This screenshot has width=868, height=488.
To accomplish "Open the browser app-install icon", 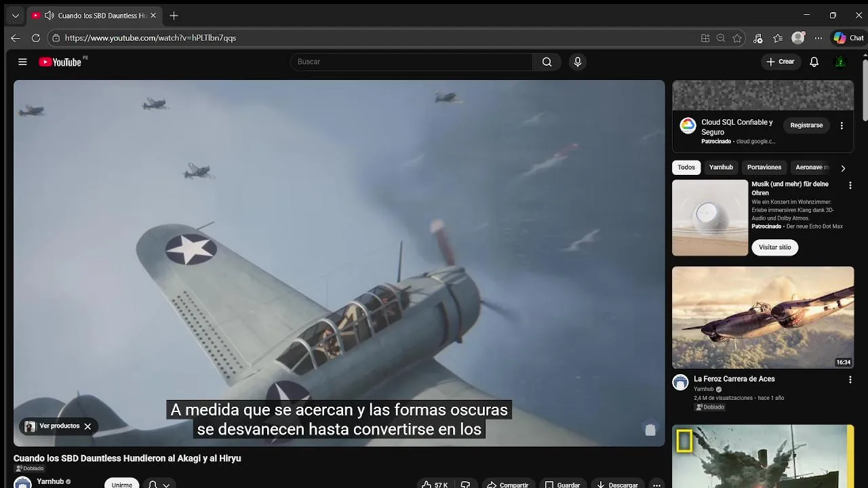I will pos(705,38).
